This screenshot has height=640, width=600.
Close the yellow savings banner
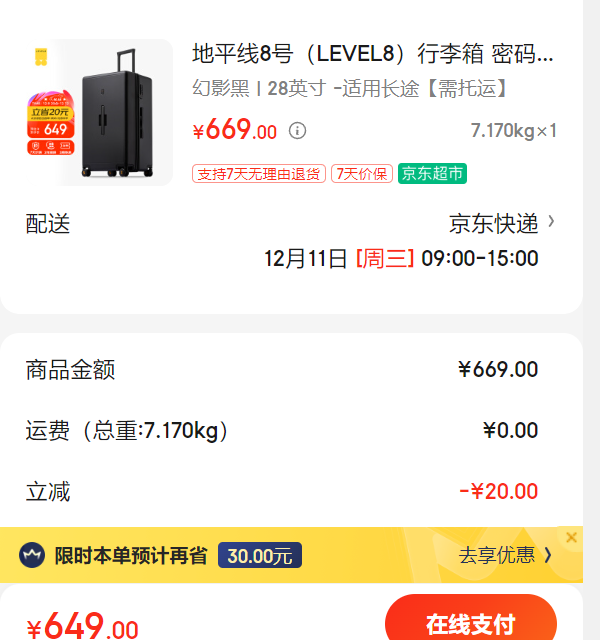pos(571,537)
